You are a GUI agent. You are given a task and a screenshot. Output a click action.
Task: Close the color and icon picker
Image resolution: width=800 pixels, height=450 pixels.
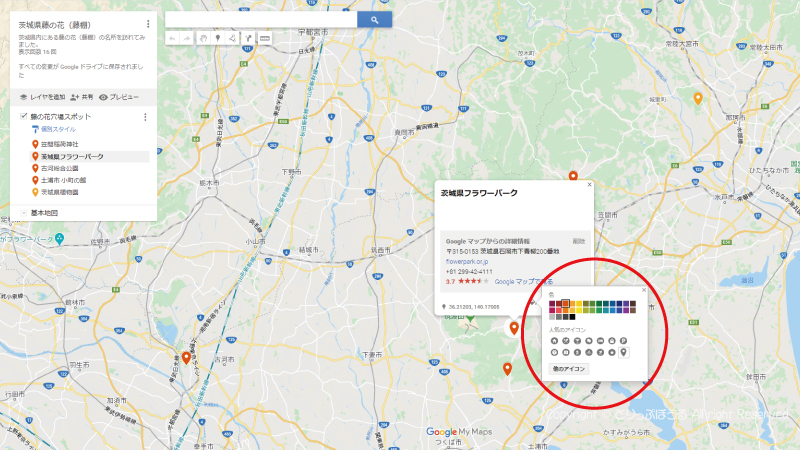(x=644, y=290)
